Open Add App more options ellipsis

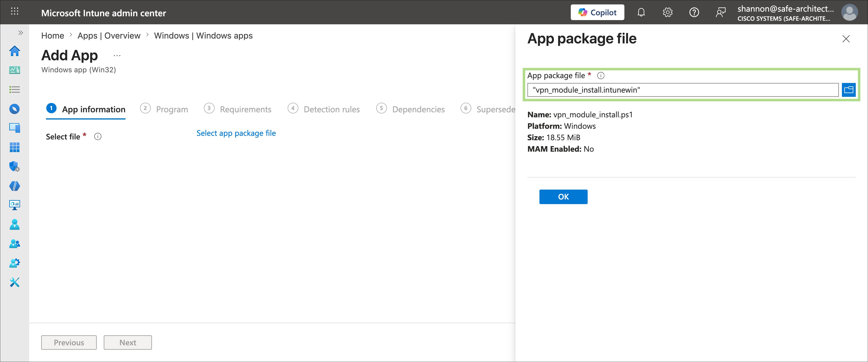(x=117, y=56)
